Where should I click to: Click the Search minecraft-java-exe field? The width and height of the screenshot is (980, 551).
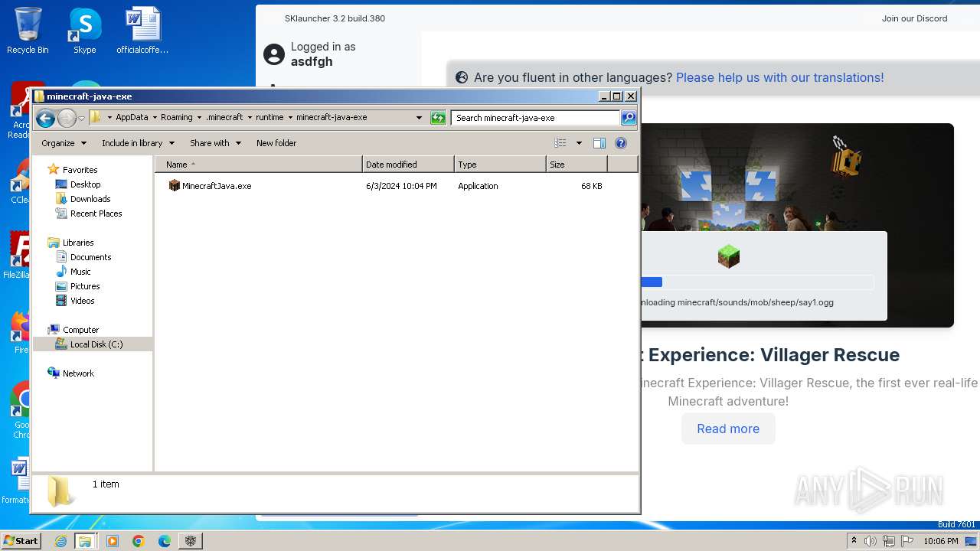[535, 118]
